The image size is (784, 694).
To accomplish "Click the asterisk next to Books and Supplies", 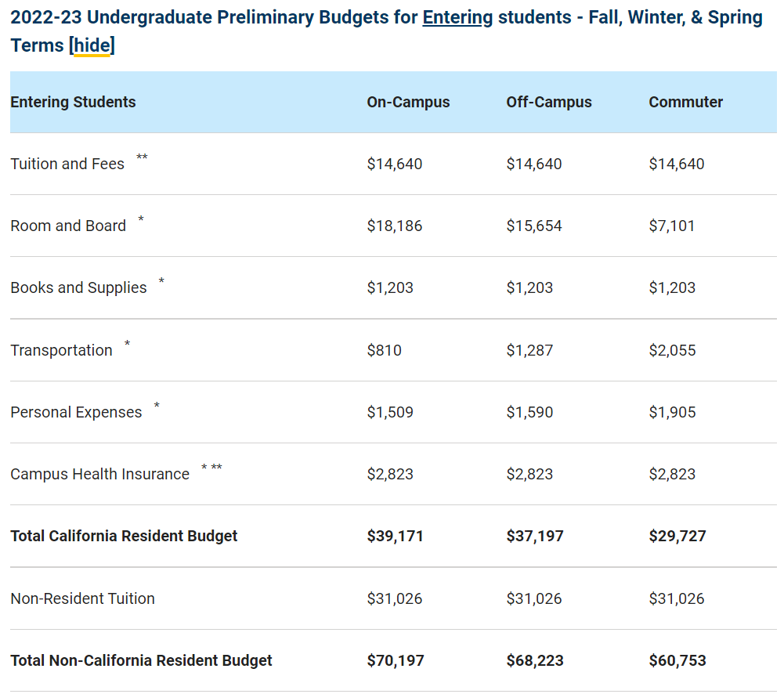I will click(x=161, y=282).
